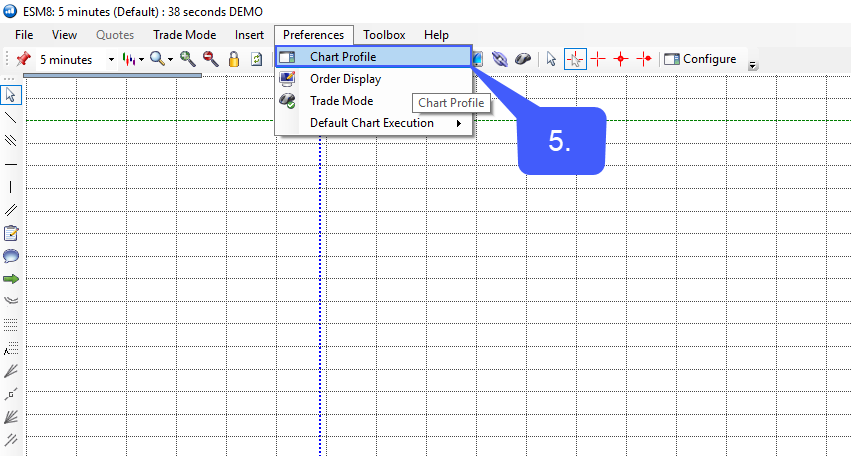This screenshot has height=456, width=851.
Task: Select the red crosshair with center dot
Action: pos(621,59)
